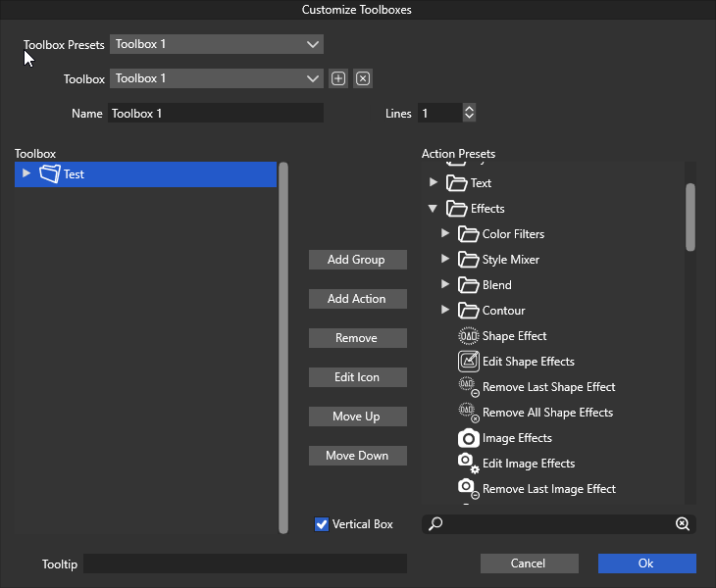Select the Edit Image Effects icon
Screen dimensions: 716x588
tap(469, 464)
